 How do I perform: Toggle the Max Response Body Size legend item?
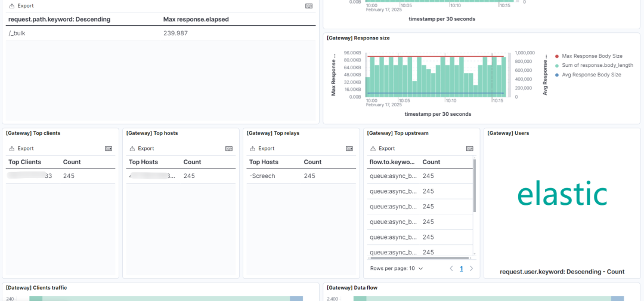(x=588, y=56)
